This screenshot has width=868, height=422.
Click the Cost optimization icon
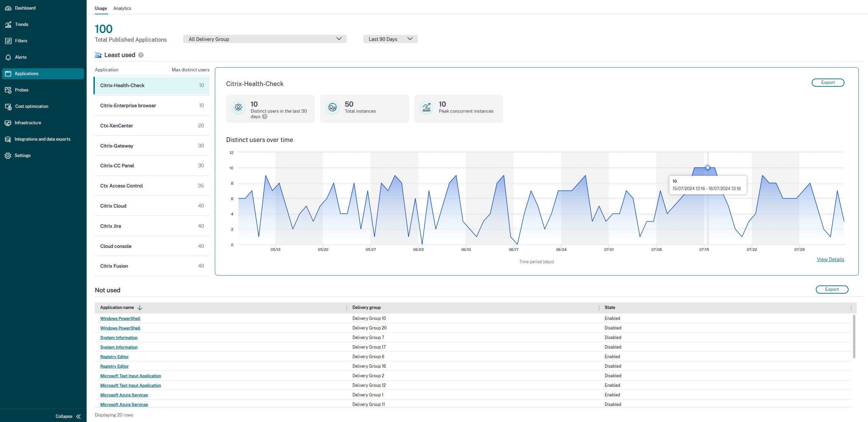(8, 107)
